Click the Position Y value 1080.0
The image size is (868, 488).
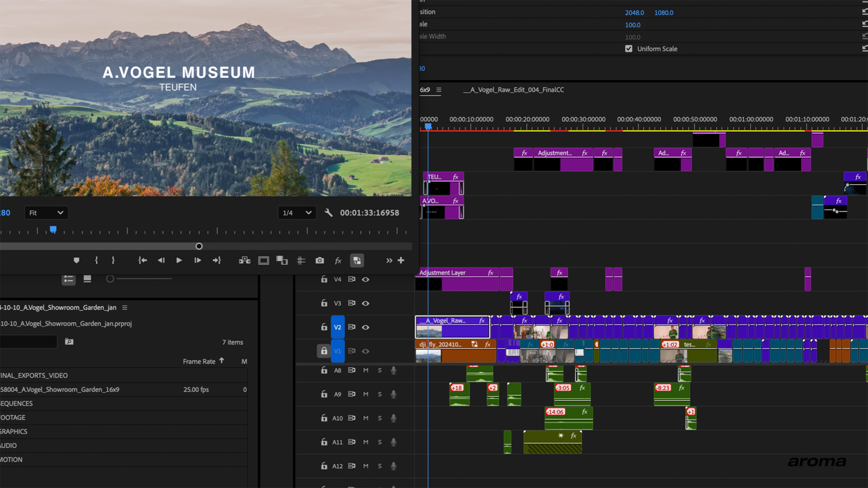point(664,13)
